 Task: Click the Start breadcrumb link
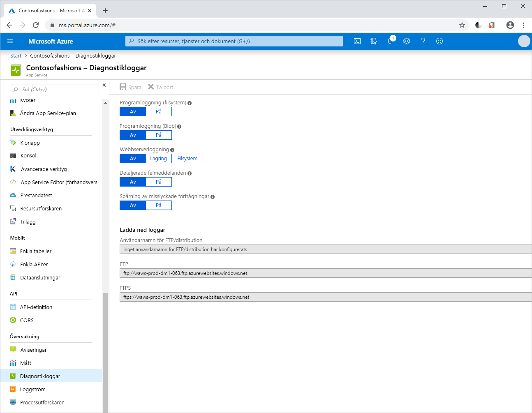click(16, 55)
